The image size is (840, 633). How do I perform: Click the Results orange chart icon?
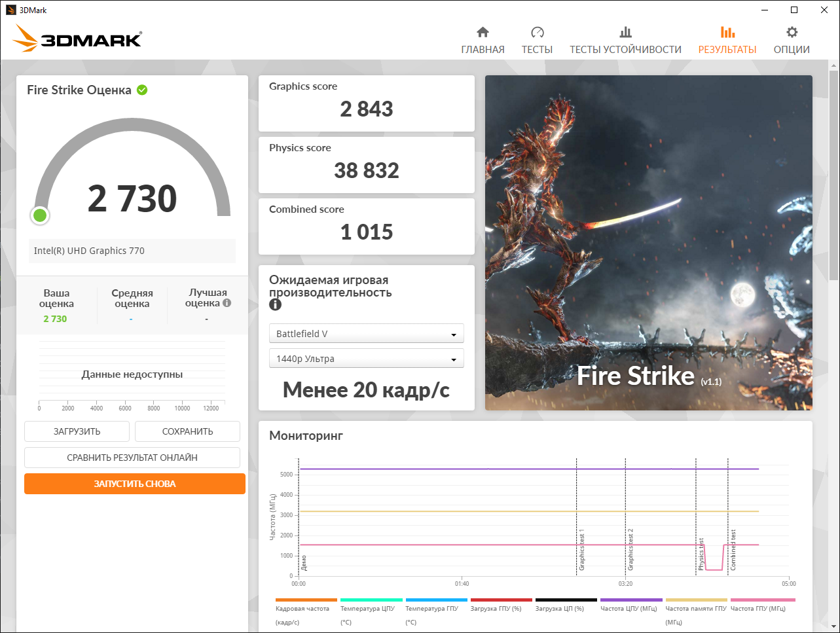coord(727,32)
